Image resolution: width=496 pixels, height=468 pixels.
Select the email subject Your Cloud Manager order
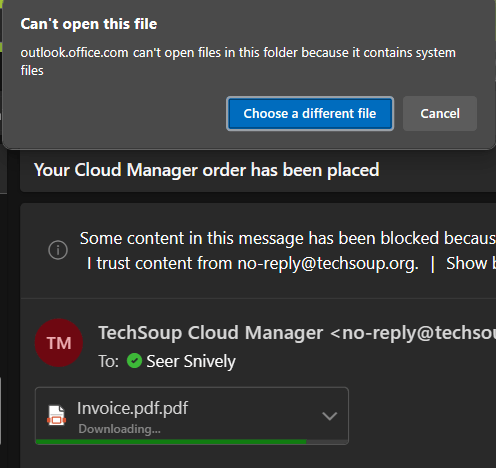pos(207,170)
